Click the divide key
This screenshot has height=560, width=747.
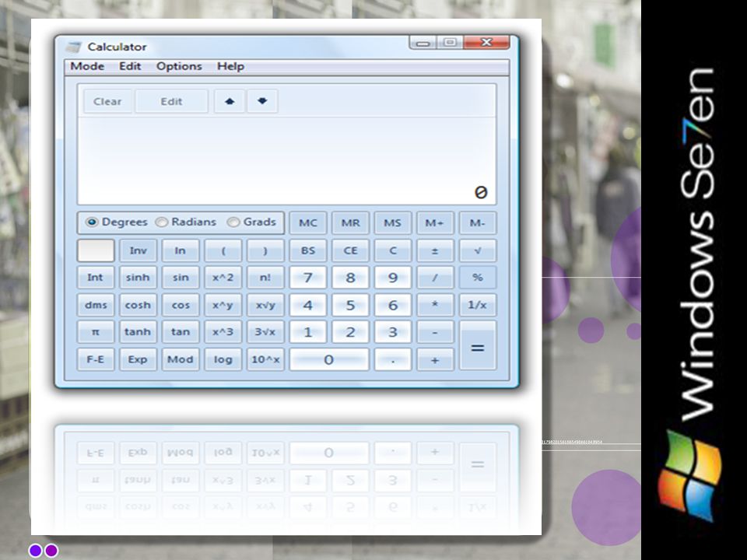(x=435, y=278)
